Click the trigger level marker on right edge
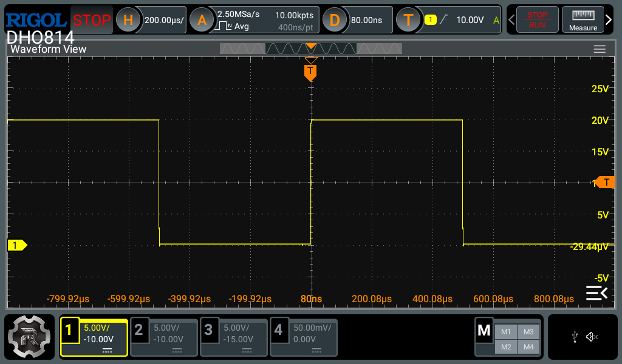622x364 pixels. 606,182
